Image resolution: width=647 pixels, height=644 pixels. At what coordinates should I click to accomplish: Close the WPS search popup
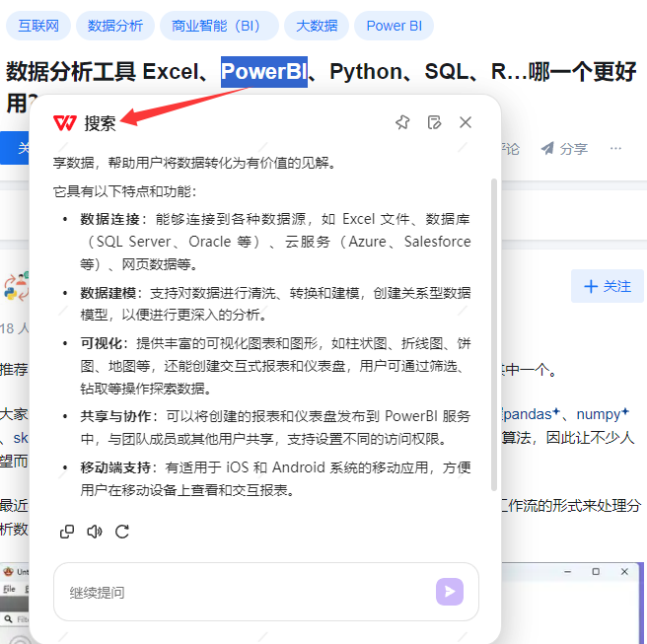(x=466, y=122)
